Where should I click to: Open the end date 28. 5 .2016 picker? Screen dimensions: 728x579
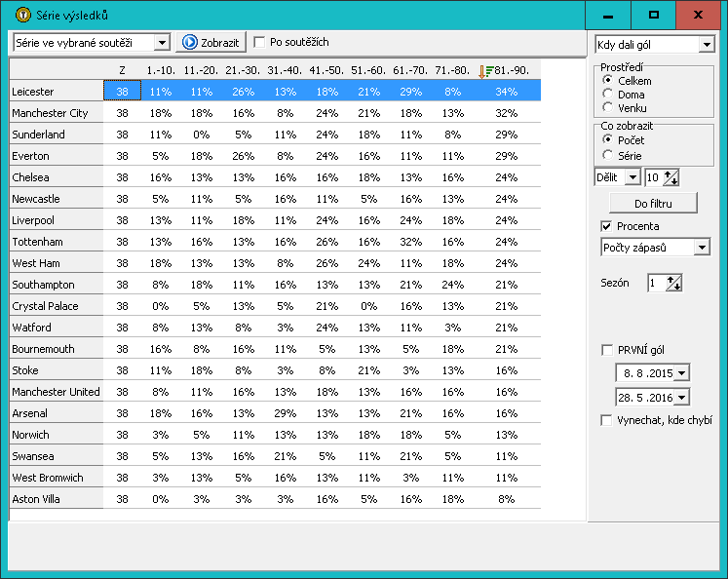(x=681, y=398)
